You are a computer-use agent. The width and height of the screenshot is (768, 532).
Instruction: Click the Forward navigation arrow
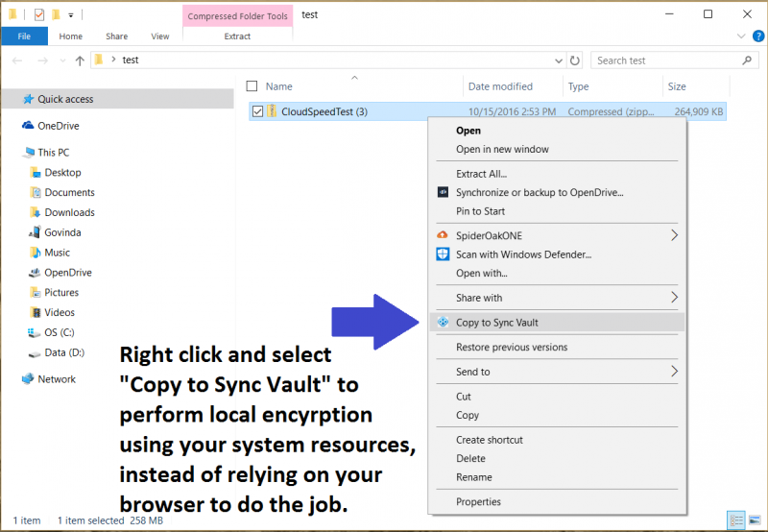pos(43,60)
